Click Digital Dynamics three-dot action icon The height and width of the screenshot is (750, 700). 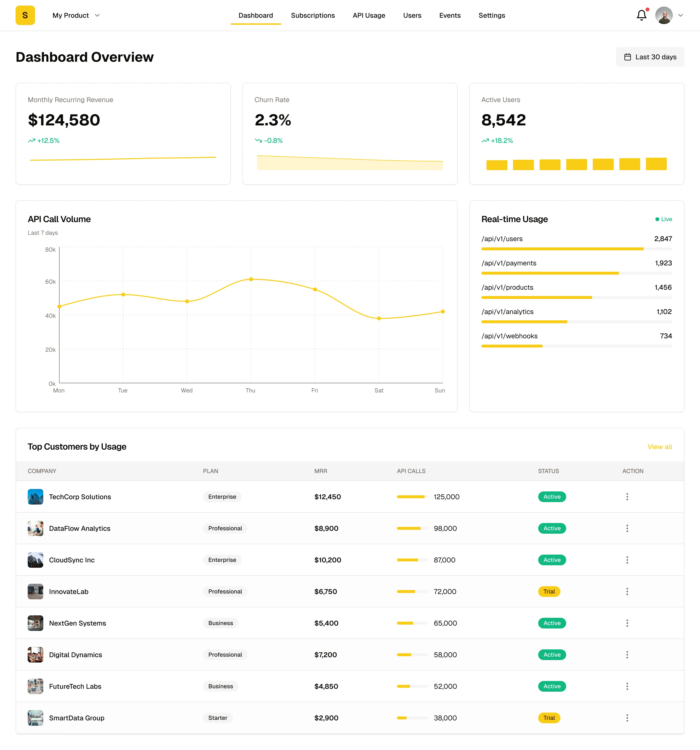627,654
